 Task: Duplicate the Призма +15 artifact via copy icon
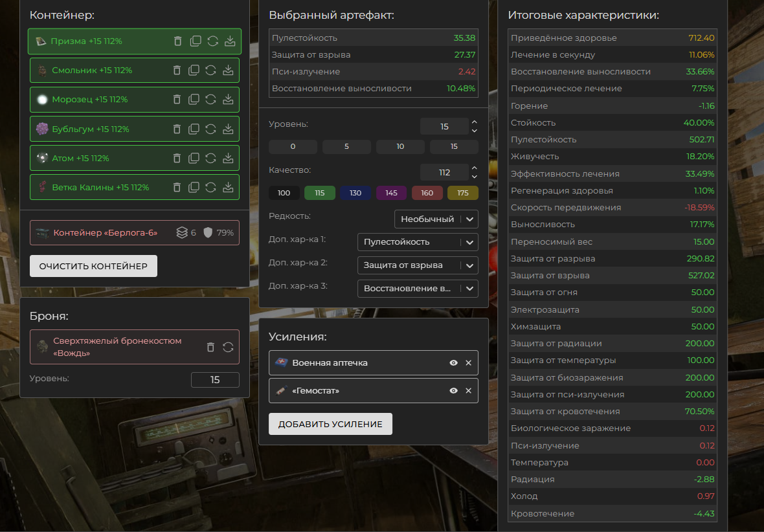pos(196,41)
